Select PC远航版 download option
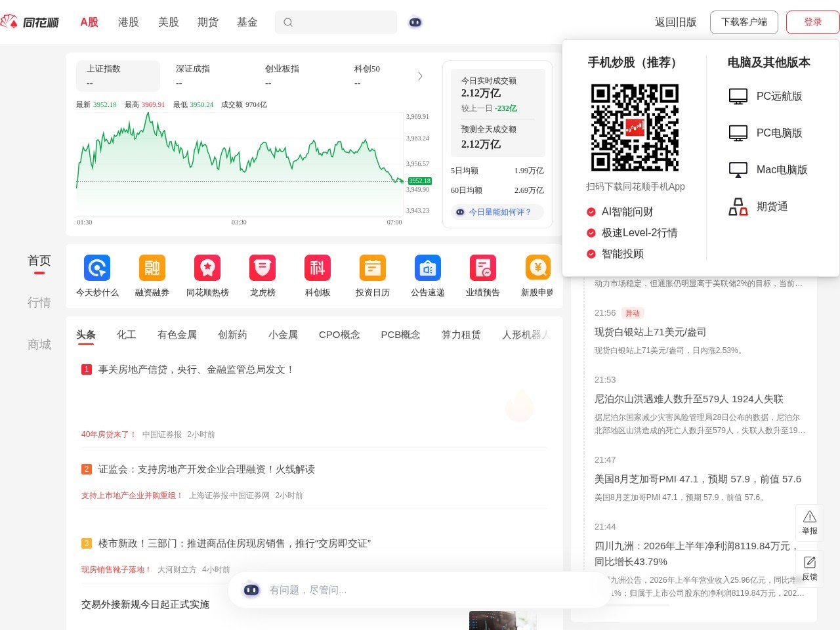Viewport: 840px width, 630px height. [x=766, y=96]
